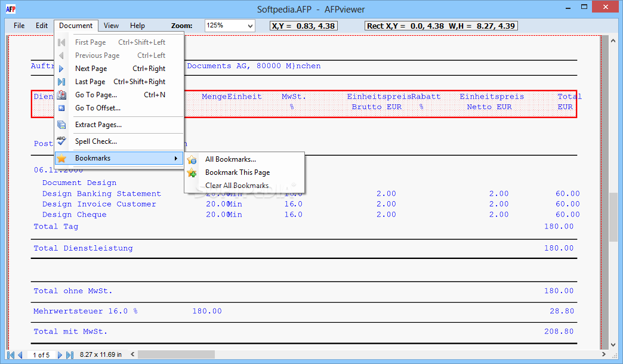Click the Zoom: label
This screenshot has width=623, height=364.
coord(181,26)
